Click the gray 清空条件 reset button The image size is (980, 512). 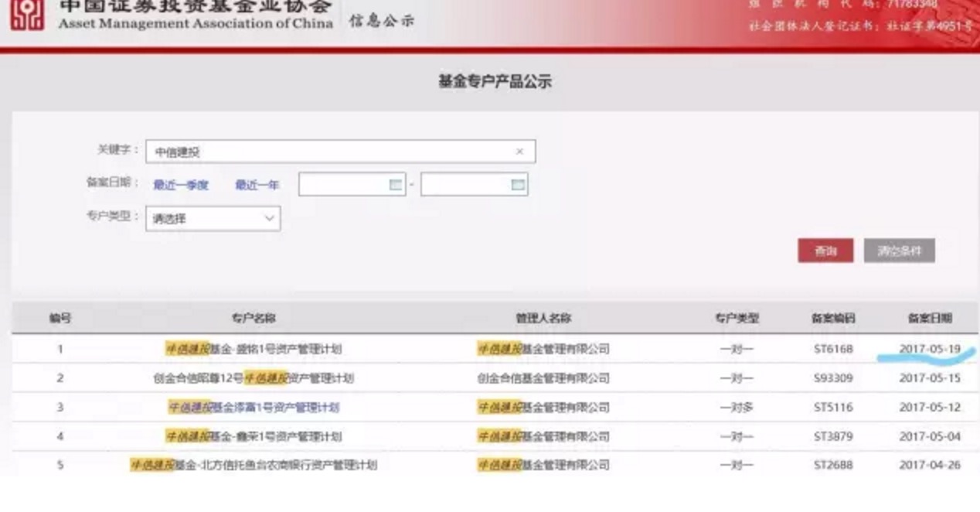click(x=899, y=251)
